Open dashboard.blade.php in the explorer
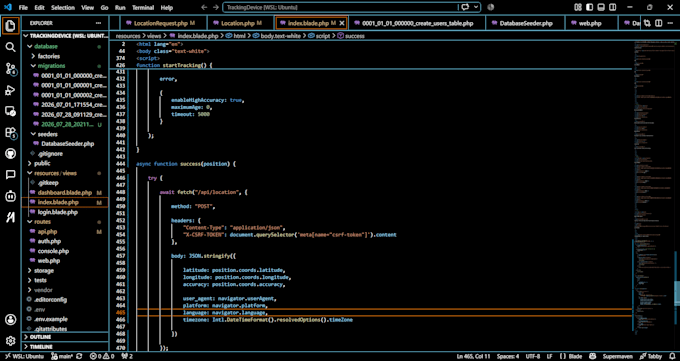Screen dimensions: 680x361 [x=65, y=193]
